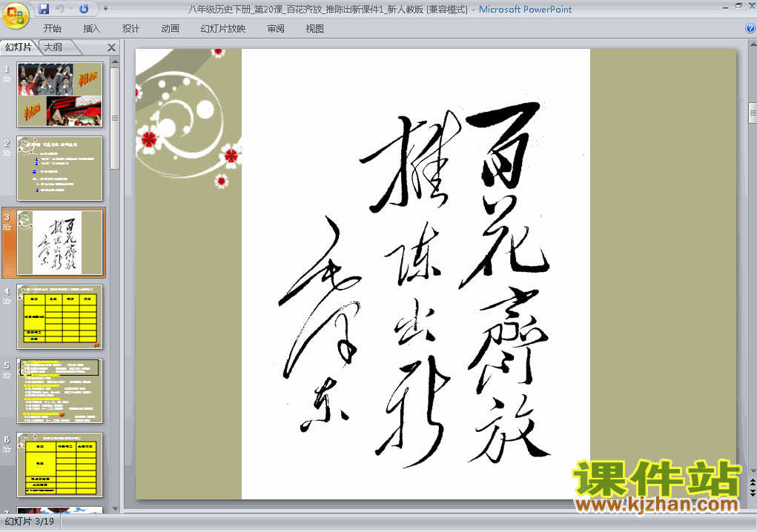Switch the side pane to 大纲 view
This screenshot has width=757, height=532.
[x=53, y=47]
